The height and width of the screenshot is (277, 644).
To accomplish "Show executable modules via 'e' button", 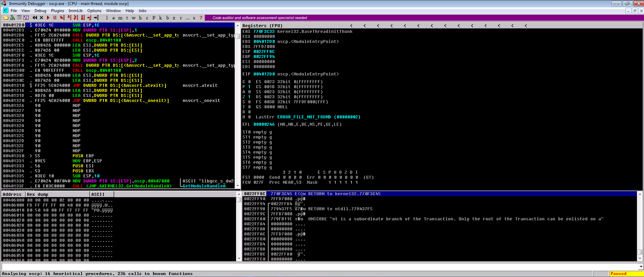I will pos(113,18).
